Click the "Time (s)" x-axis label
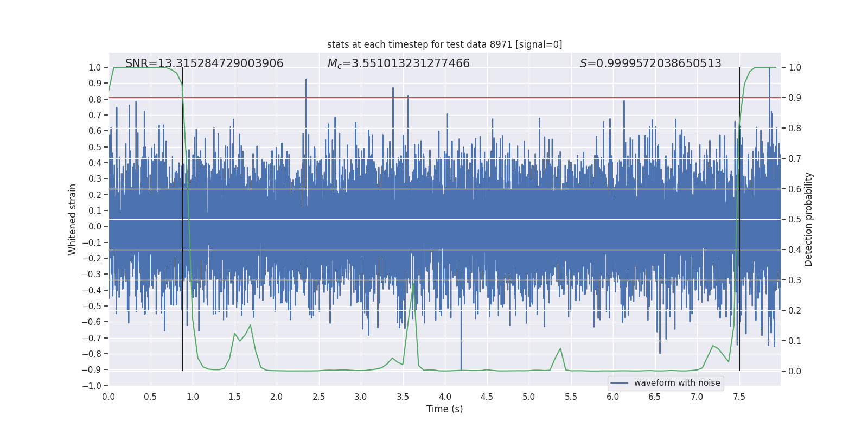This screenshot has width=868, height=434. (444, 409)
